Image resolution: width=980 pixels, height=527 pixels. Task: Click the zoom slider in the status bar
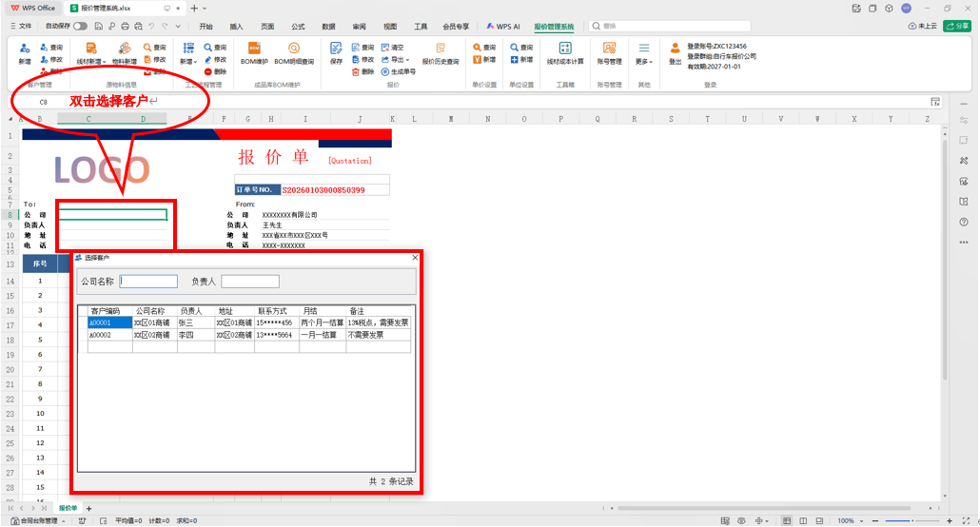tap(912, 520)
